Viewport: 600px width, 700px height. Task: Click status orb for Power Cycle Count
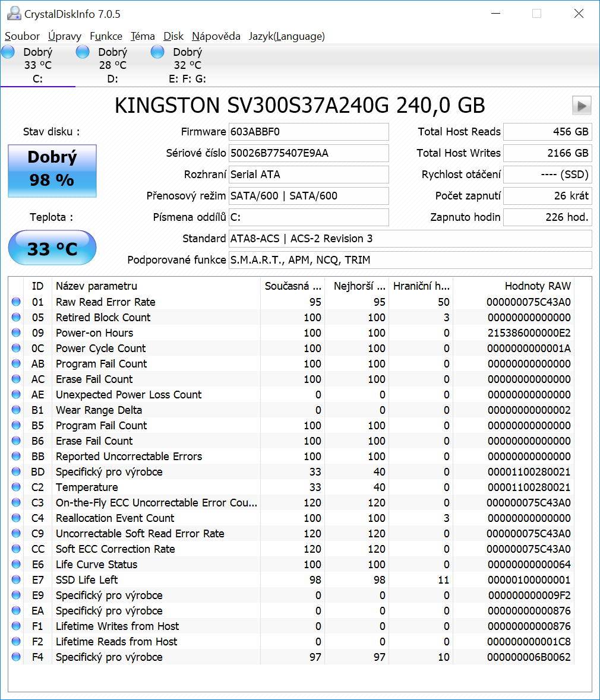point(16,348)
